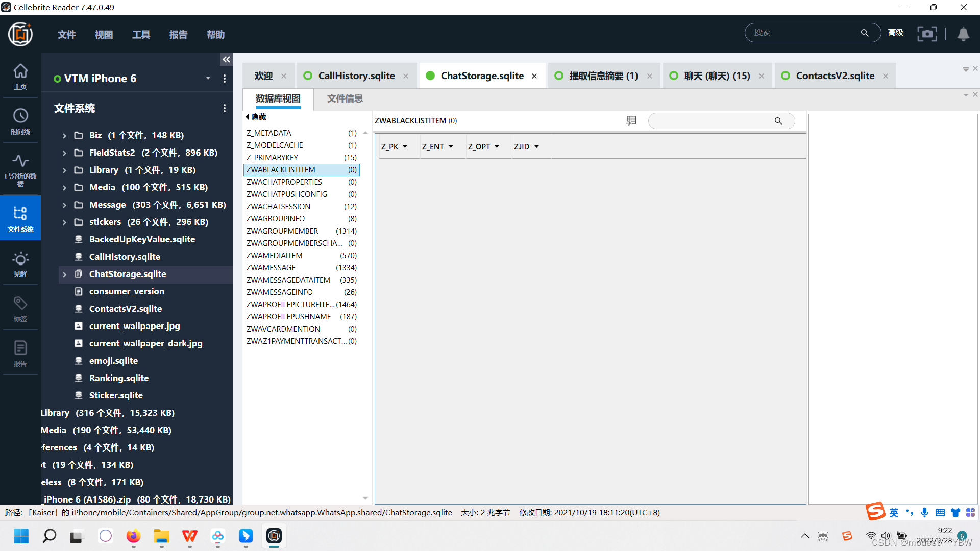Select the Z_PRIMARYKEY table

coord(302,158)
